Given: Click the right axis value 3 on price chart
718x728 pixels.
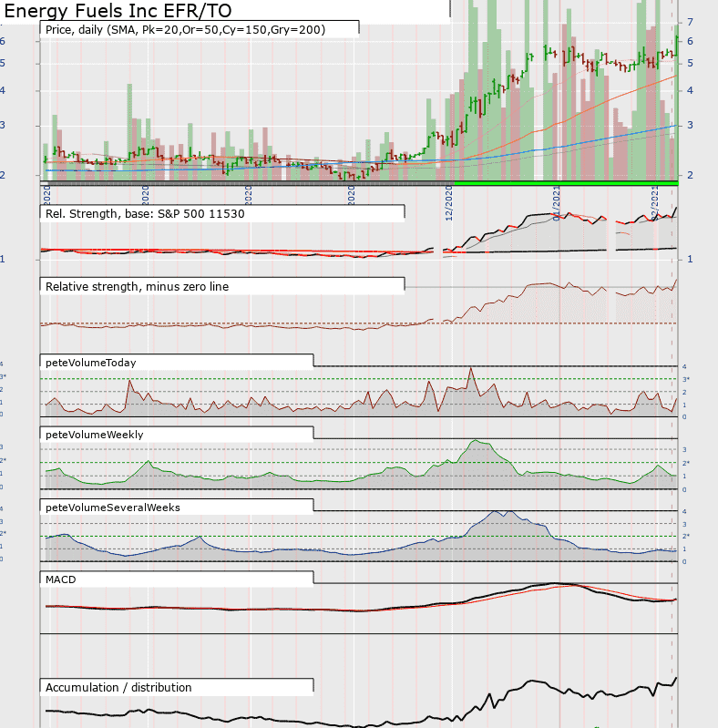Looking at the screenshot, I should point(690,125).
